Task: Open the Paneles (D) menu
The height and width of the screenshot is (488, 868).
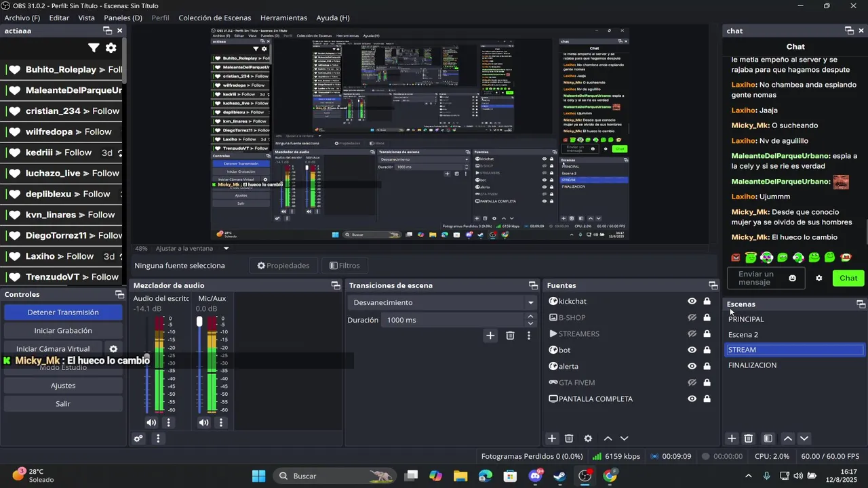Action: click(123, 18)
